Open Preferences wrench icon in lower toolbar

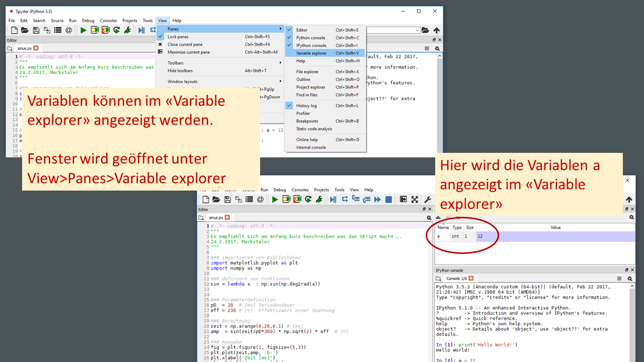[x=428, y=200]
